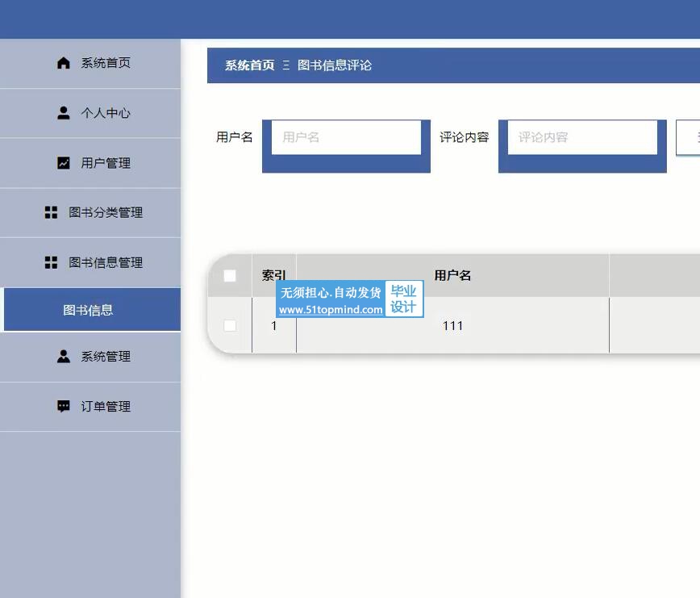The image size is (700, 598).
Task: Focus the 用户名 search input field
Action: coord(346,138)
